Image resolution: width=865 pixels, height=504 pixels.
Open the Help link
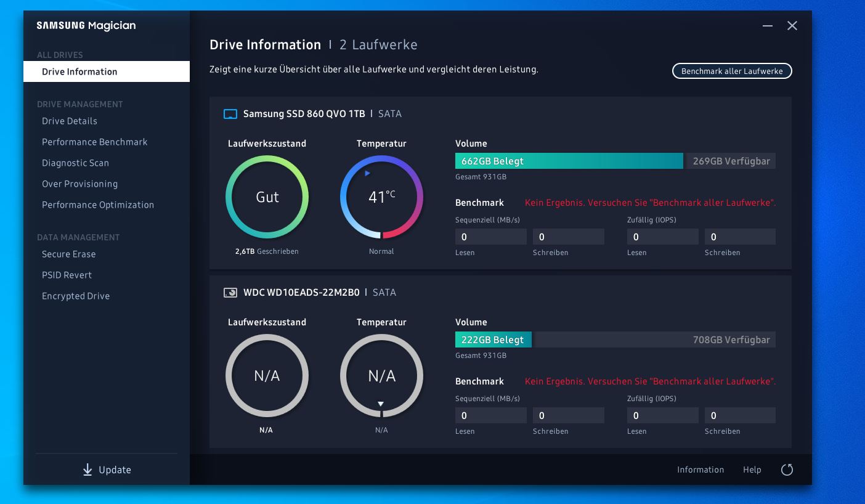click(752, 470)
